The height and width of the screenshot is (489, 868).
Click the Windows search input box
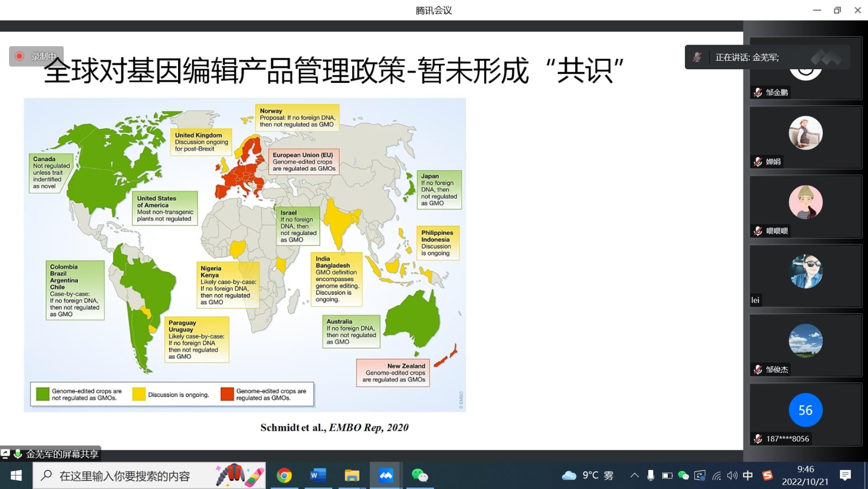pos(125,475)
